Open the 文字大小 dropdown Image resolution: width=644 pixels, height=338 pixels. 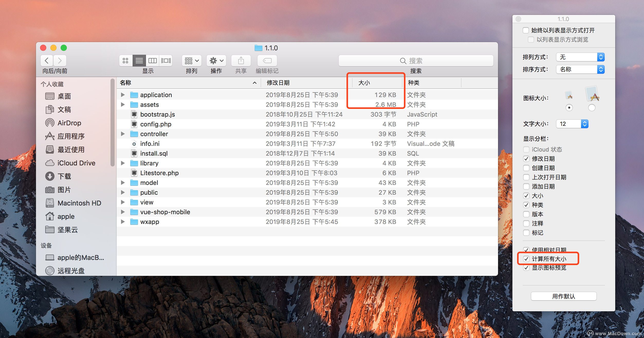(572, 124)
